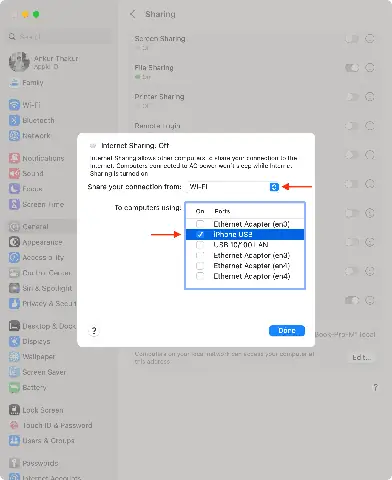Open Siri & Spotlight icon

(14, 288)
